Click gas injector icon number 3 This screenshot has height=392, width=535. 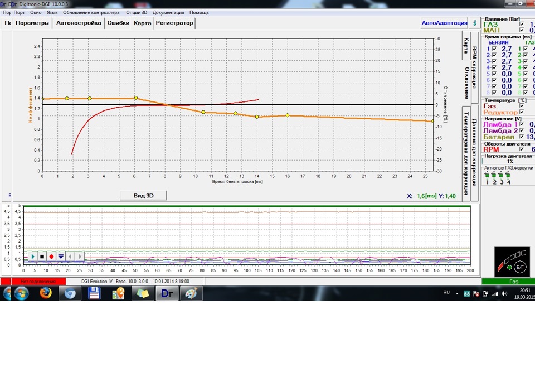501,176
